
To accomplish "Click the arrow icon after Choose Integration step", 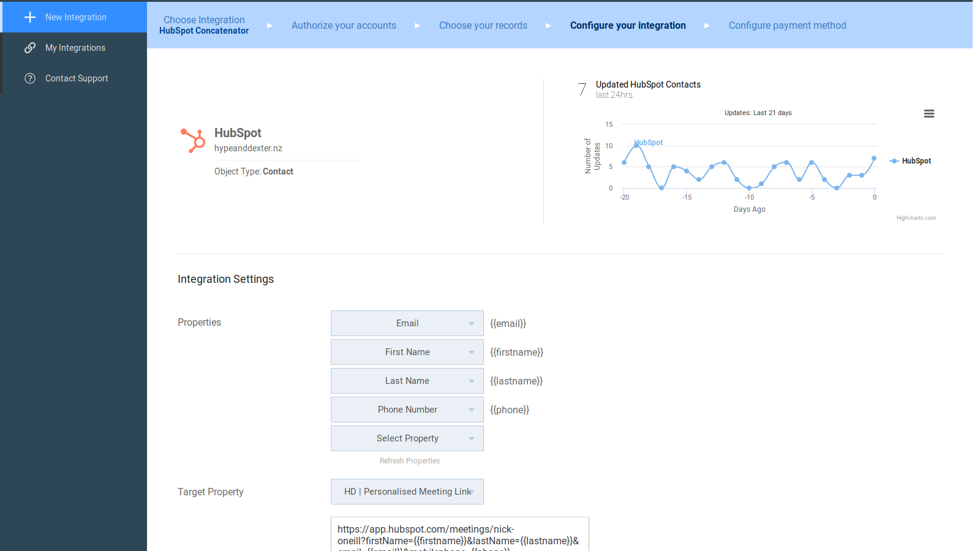I will pyautogui.click(x=269, y=26).
